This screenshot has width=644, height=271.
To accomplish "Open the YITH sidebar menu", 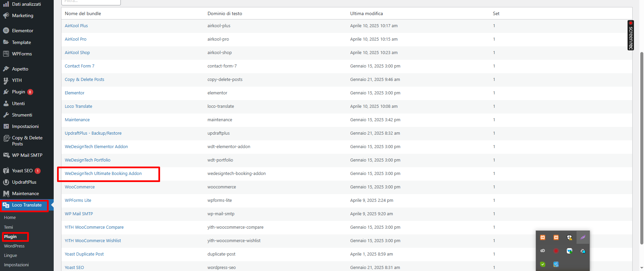I will (17, 80).
